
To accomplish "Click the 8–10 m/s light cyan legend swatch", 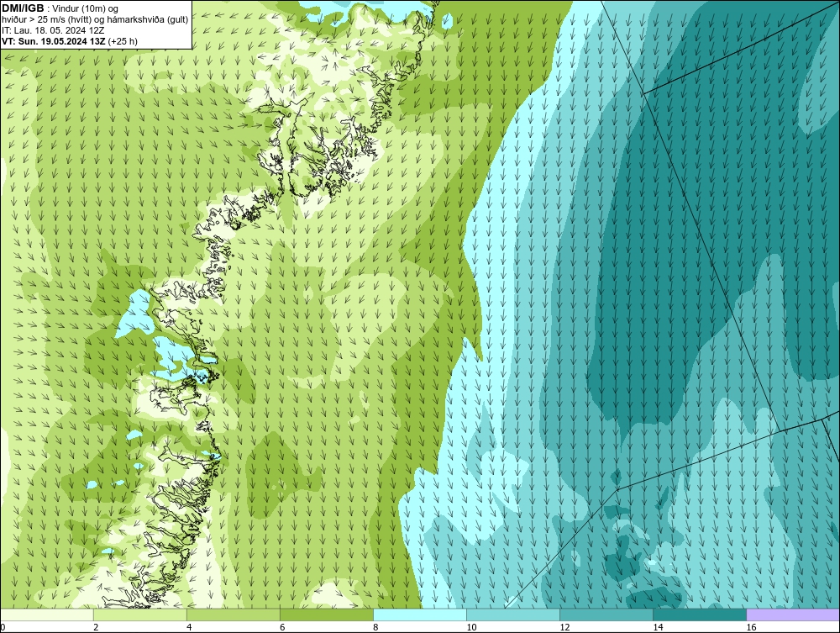I will pos(420,615).
